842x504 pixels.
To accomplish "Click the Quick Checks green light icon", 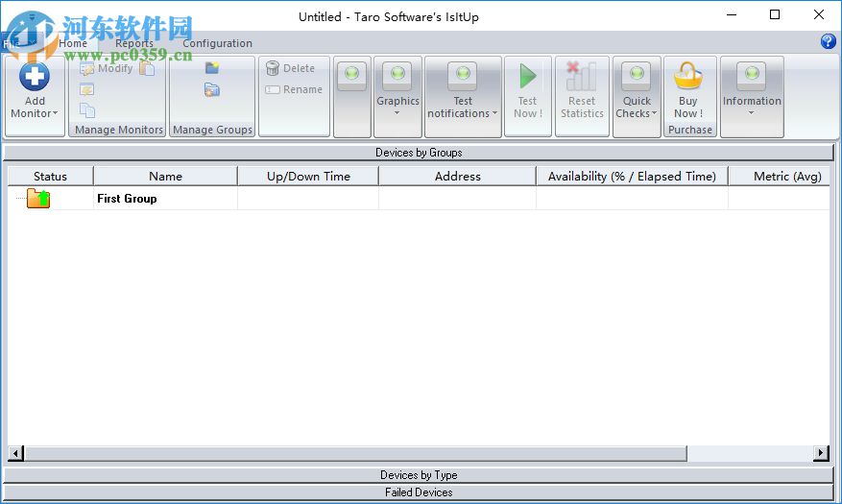I will (637, 75).
